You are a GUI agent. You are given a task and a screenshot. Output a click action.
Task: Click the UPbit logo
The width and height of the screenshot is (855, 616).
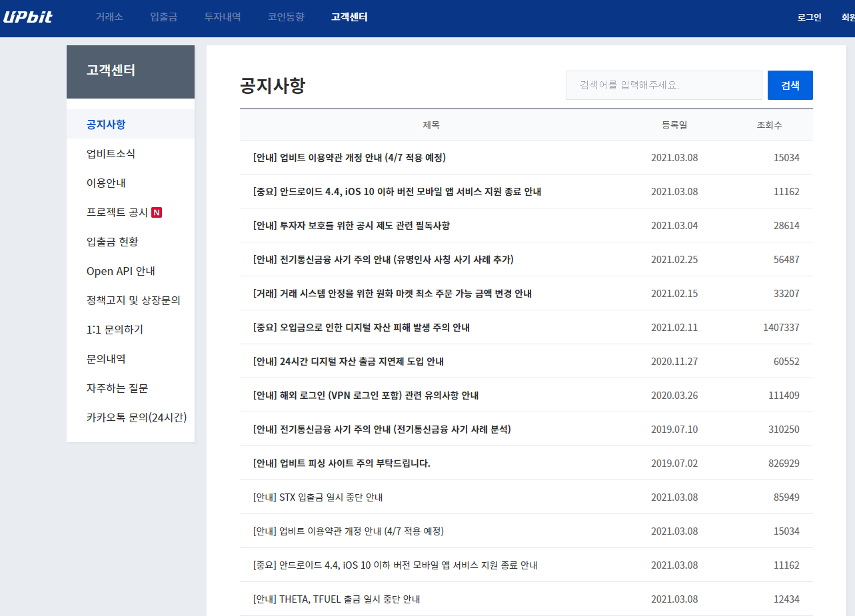28,17
